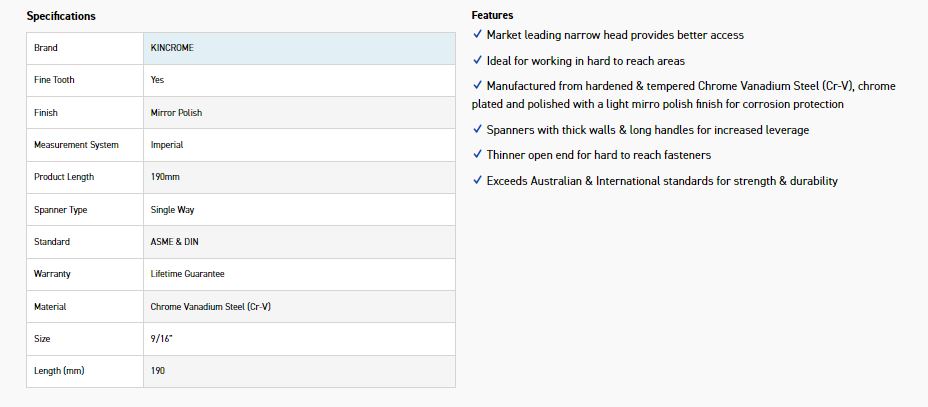Image resolution: width=928 pixels, height=407 pixels.
Task: Click the "Length (mm)" row label
Action: click(x=58, y=371)
